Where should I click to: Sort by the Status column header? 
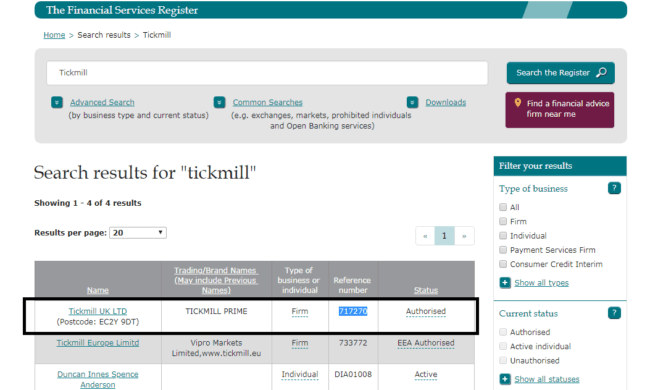click(426, 290)
